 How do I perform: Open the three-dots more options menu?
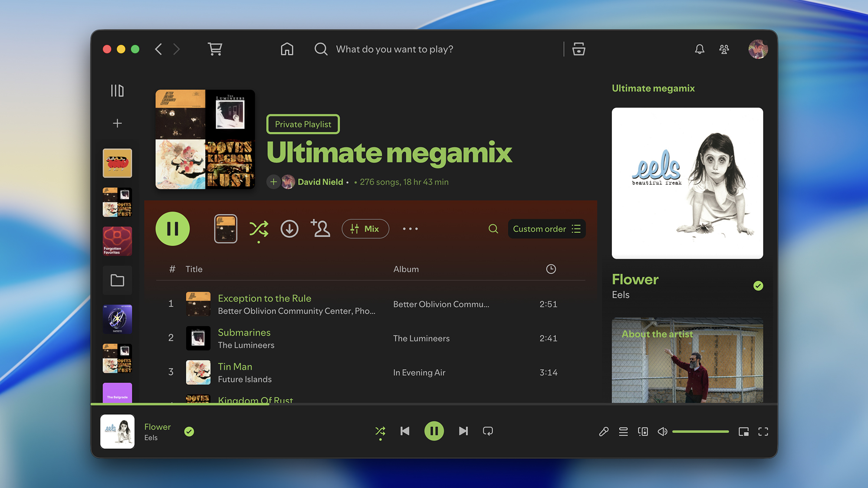coord(410,229)
